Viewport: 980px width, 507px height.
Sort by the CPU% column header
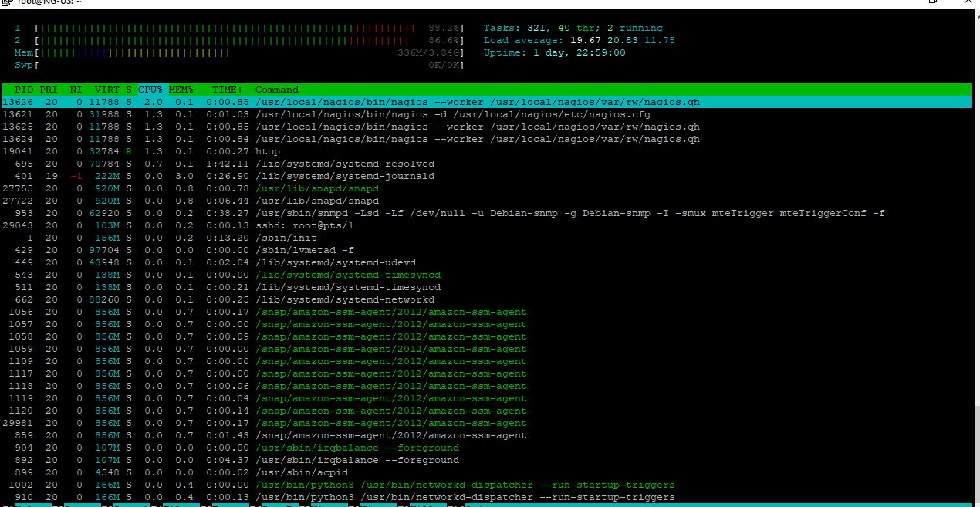click(x=150, y=90)
